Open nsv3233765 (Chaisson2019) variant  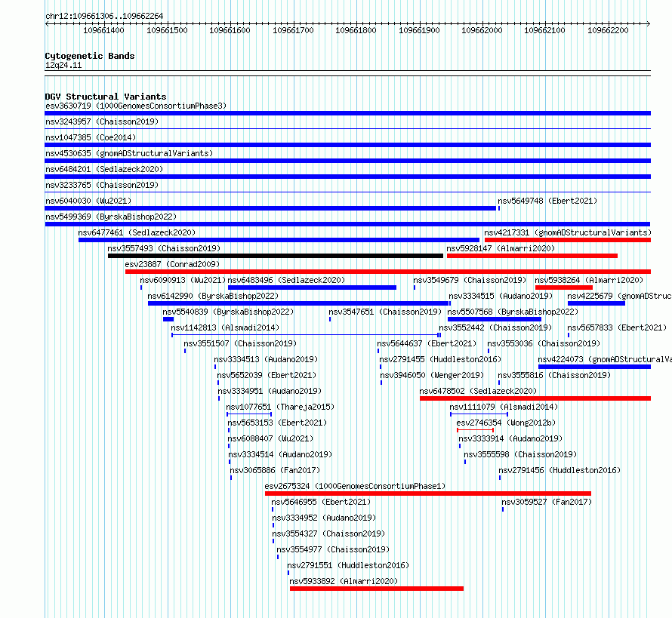pos(102,185)
